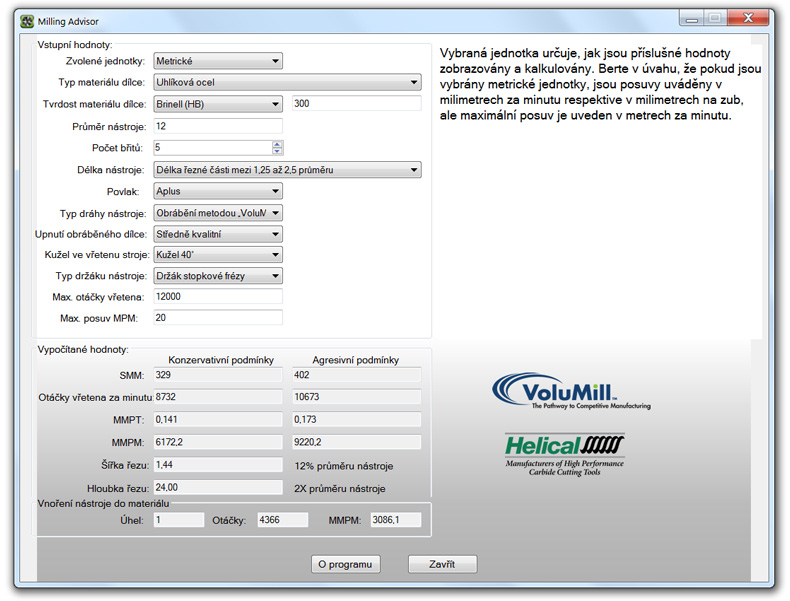Increase Počet břitů with up arrow
790x601 pixels.
coord(277,144)
